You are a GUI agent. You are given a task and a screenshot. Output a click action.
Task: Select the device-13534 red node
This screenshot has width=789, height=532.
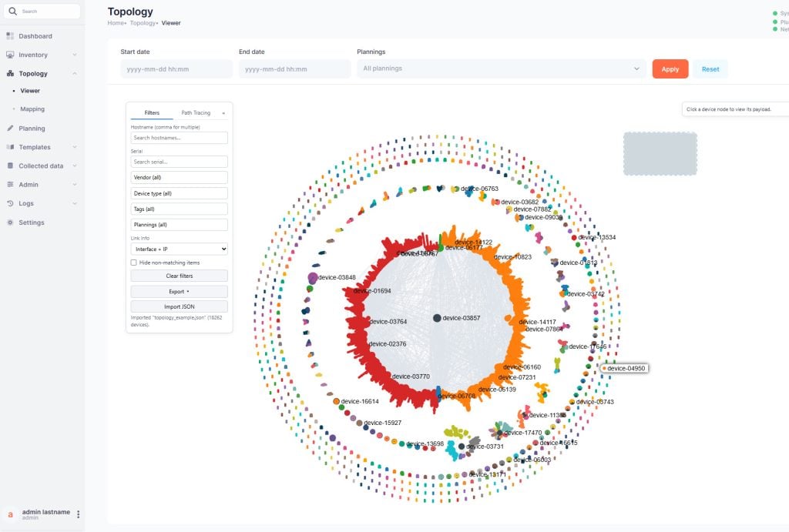(x=574, y=237)
